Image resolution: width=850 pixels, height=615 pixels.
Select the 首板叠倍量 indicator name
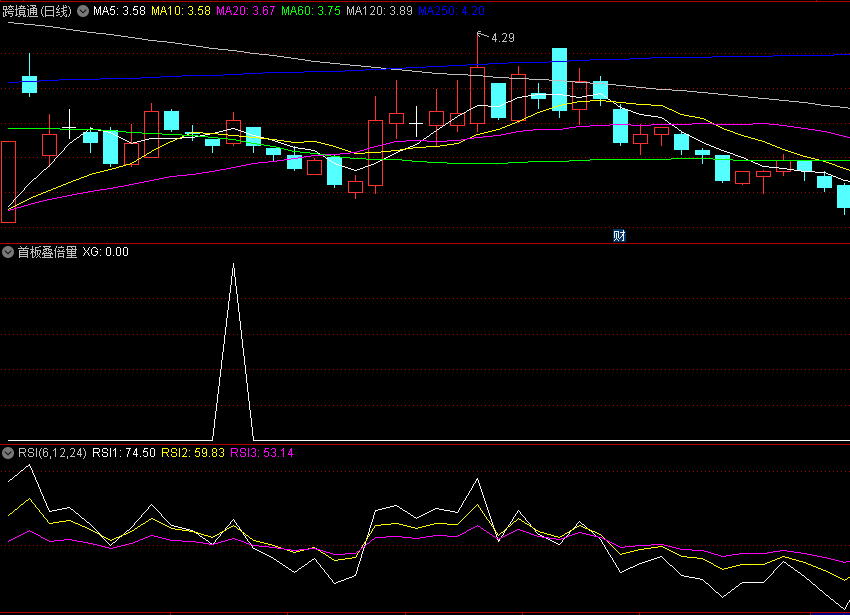pos(48,252)
